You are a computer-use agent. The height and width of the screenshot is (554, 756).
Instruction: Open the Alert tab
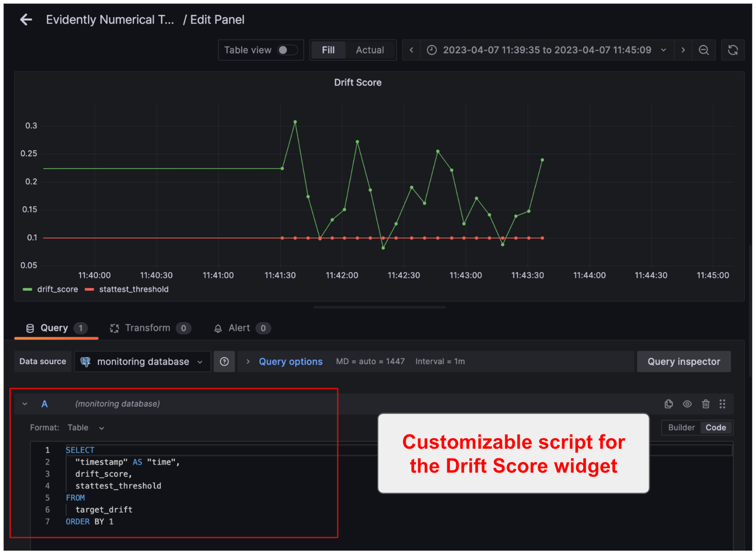pos(238,328)
